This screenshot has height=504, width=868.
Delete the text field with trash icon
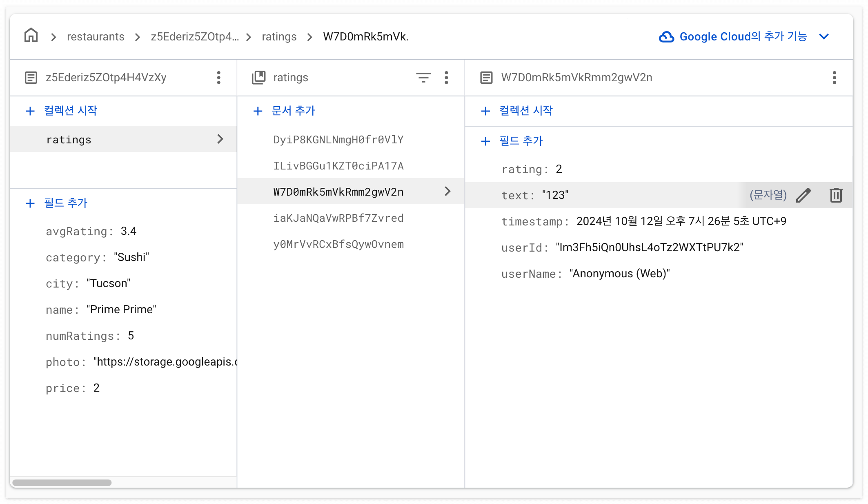pyautogui.click(x=836, y=195)
